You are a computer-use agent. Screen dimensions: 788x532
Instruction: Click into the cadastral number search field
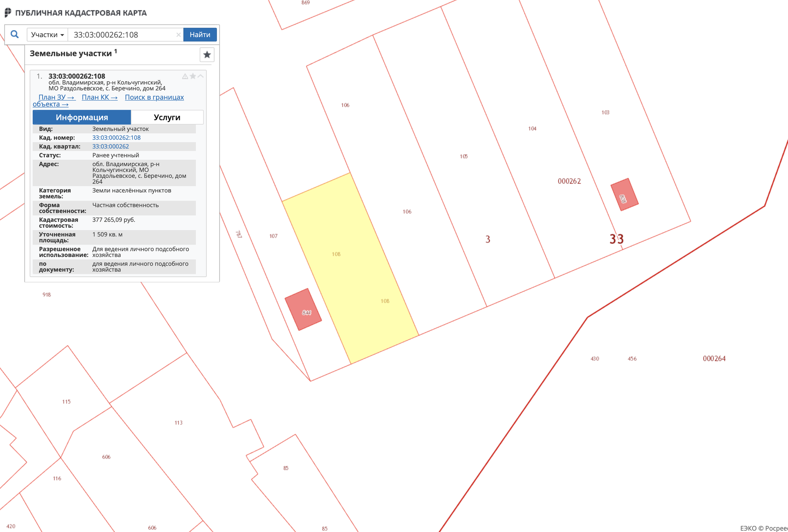tap(123, 35)
